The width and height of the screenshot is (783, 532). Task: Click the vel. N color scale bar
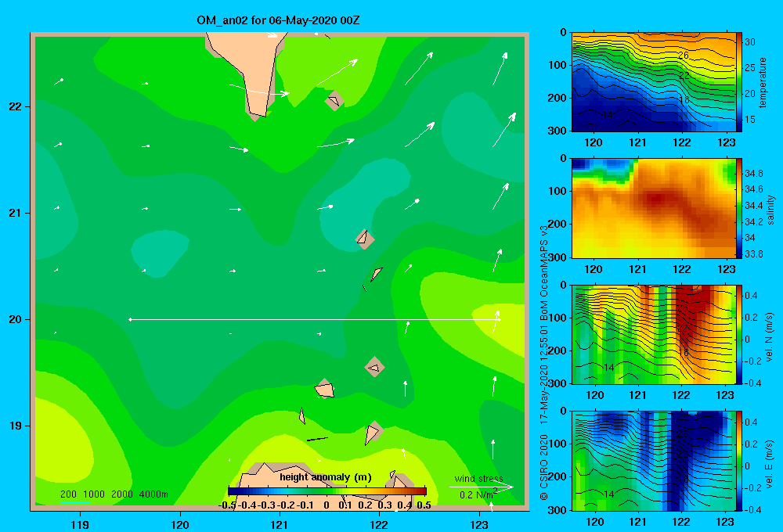[739, 334]
